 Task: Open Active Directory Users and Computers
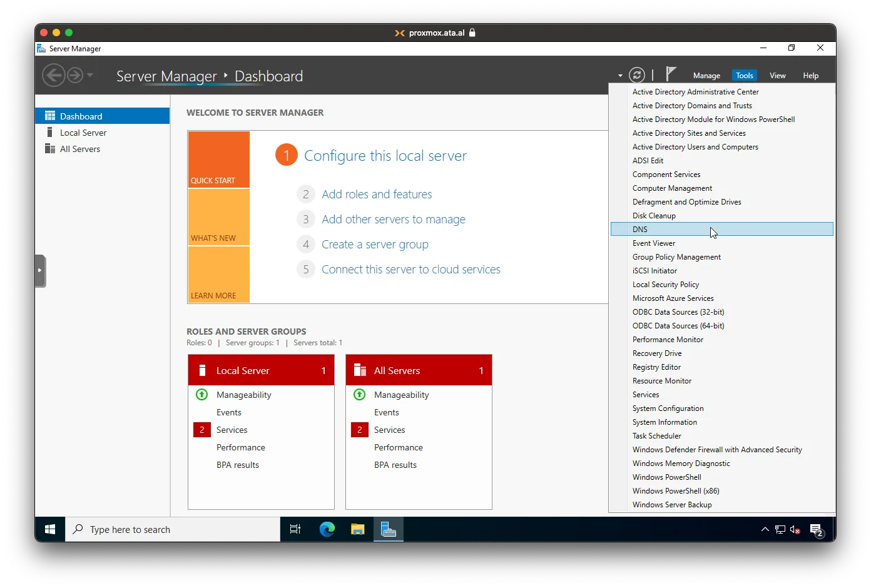tap(722, 147)
